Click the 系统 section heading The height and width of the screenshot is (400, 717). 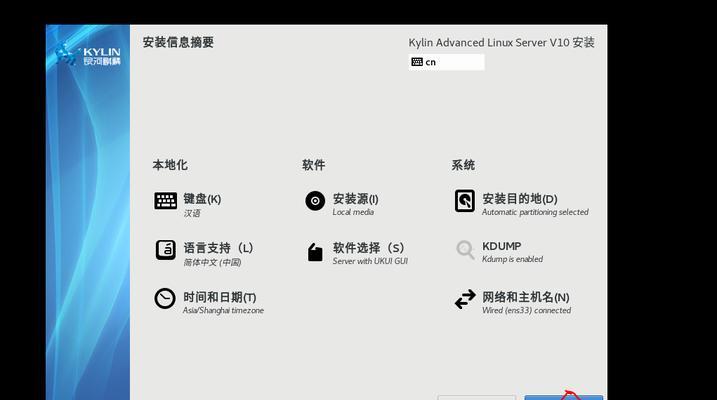(x=463, y=165)
